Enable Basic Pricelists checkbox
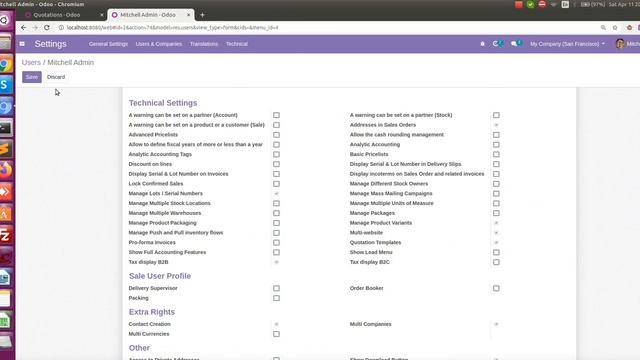 click(496, 154)
